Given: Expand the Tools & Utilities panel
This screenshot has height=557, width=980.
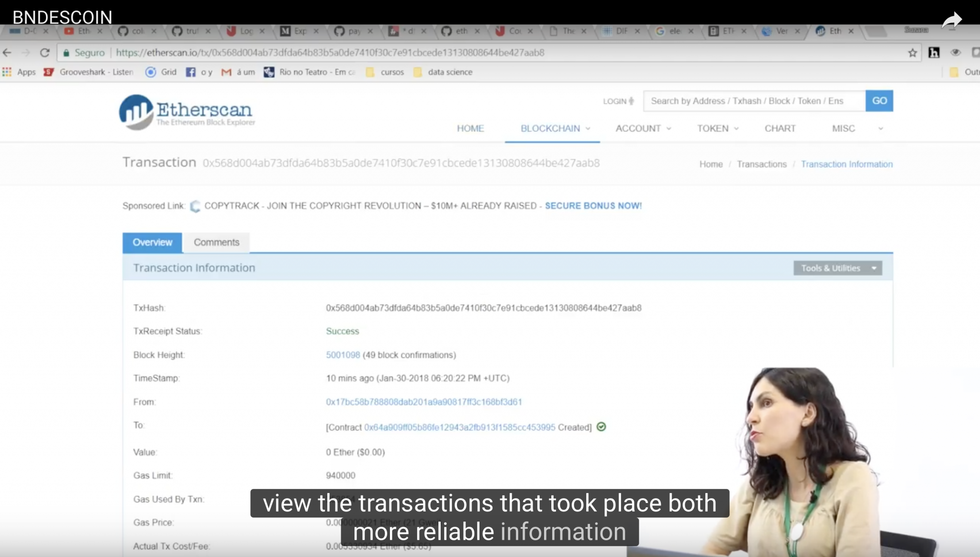Looking at the screenshot, I should click(x=838, y=268).
